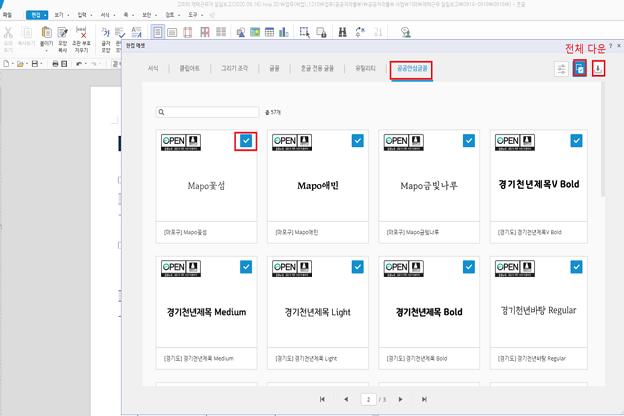Click the replace/convert arrows icon
The height and width of the screenshot is (416, 624).
360,32
